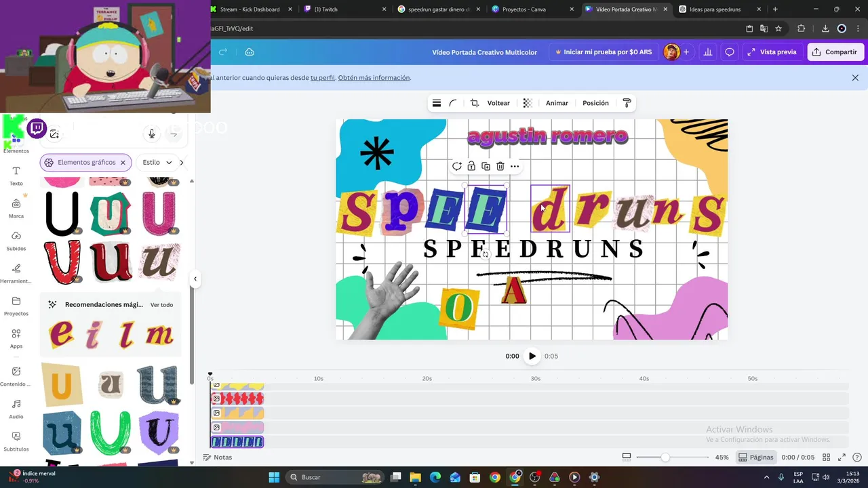868x488 pixels.
Task: Toggle the timeline thumbnail view icon
Action: (x=627, y=457)
